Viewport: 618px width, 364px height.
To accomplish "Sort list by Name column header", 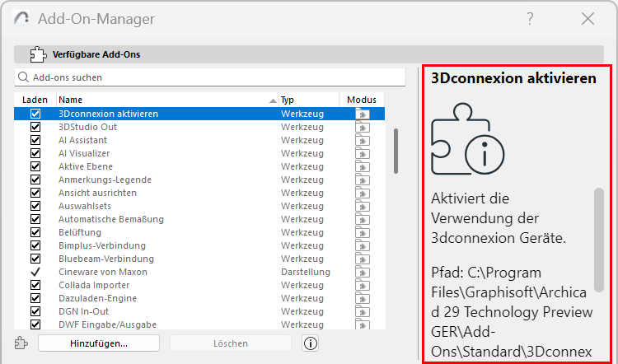I will [168, 100].
